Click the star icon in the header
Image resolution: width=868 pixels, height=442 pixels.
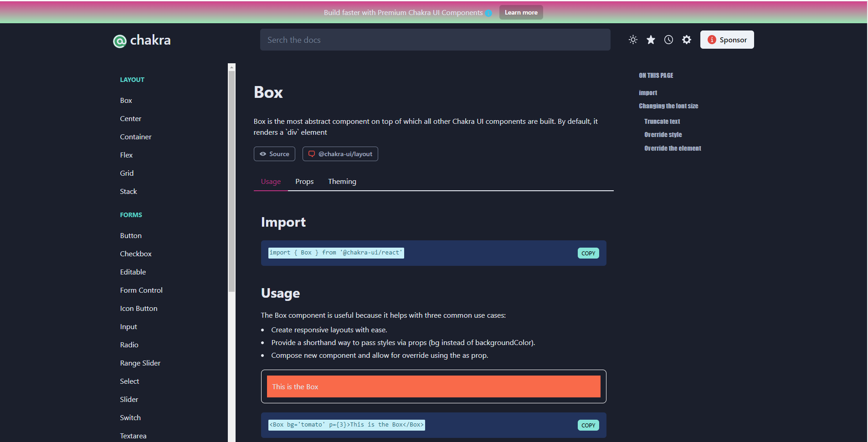point(651,40)
